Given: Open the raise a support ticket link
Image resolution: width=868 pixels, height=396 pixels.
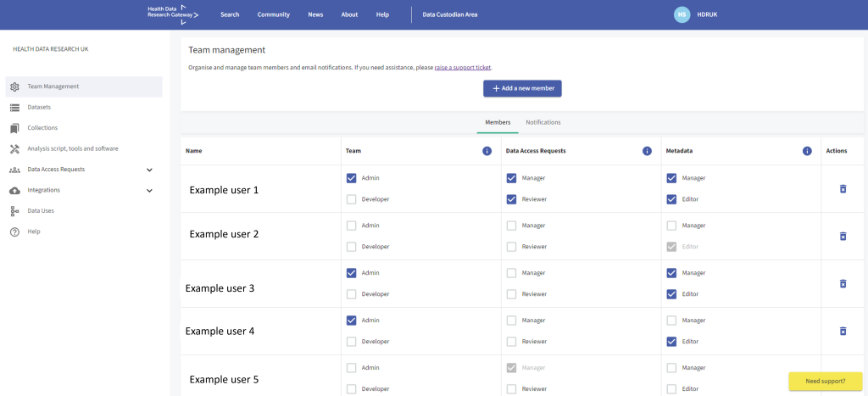Looking at the screenshot, I should pyautogui.click(x=463, y=68).
